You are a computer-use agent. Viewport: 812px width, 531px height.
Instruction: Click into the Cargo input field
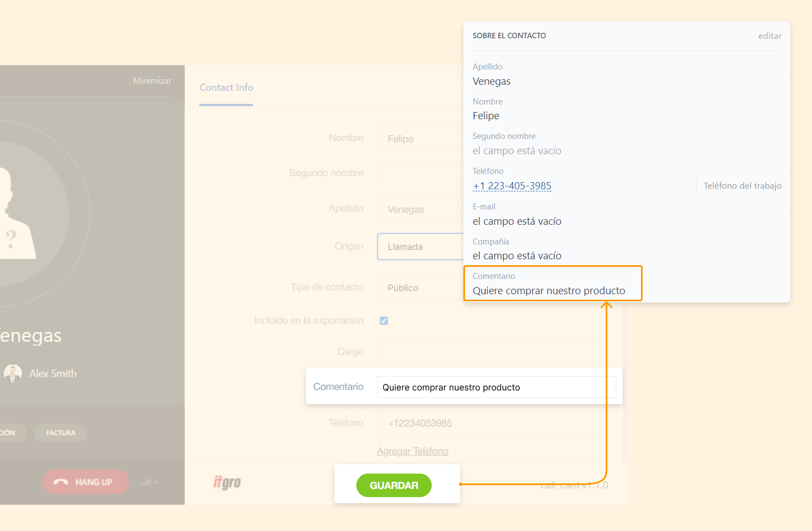496,352
